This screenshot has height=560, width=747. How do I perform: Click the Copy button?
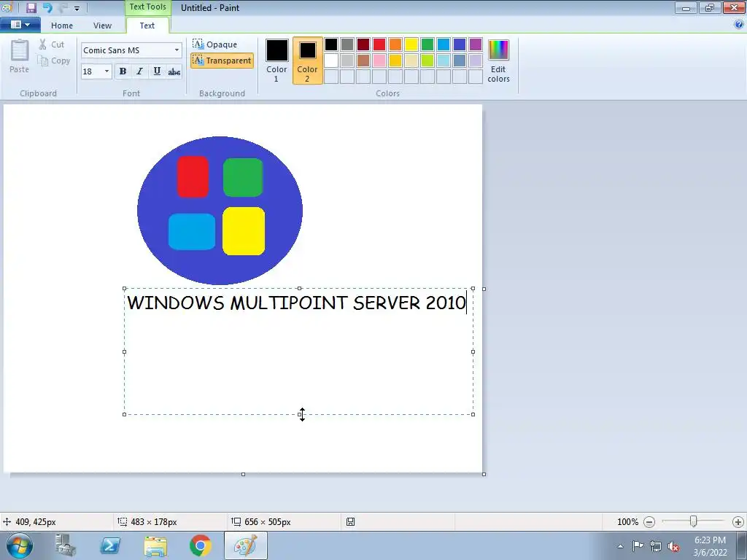tap(54, 61)
